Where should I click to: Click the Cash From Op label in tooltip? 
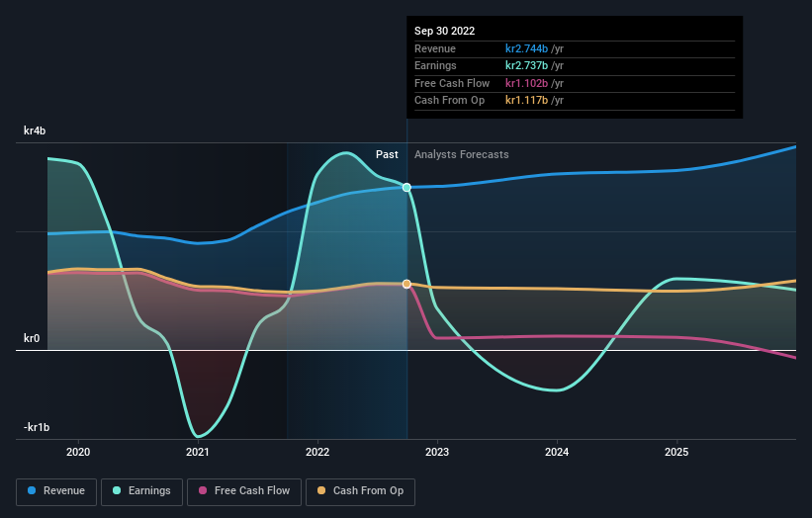[449, 101]
